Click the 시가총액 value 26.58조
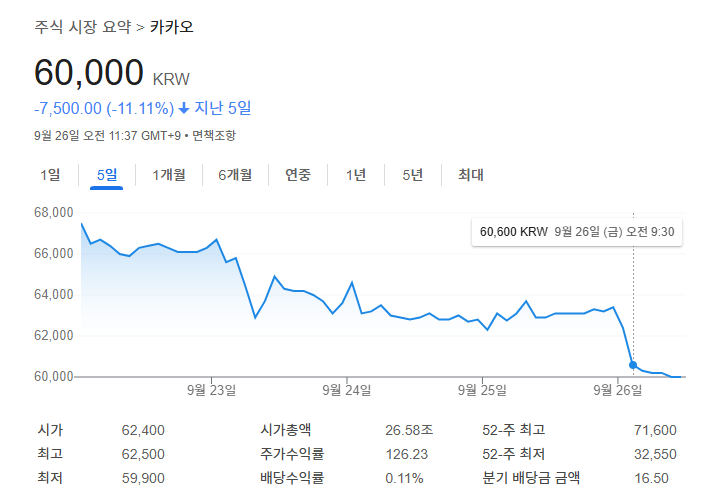The image size is (720, 502). click(x=409, y=430)
